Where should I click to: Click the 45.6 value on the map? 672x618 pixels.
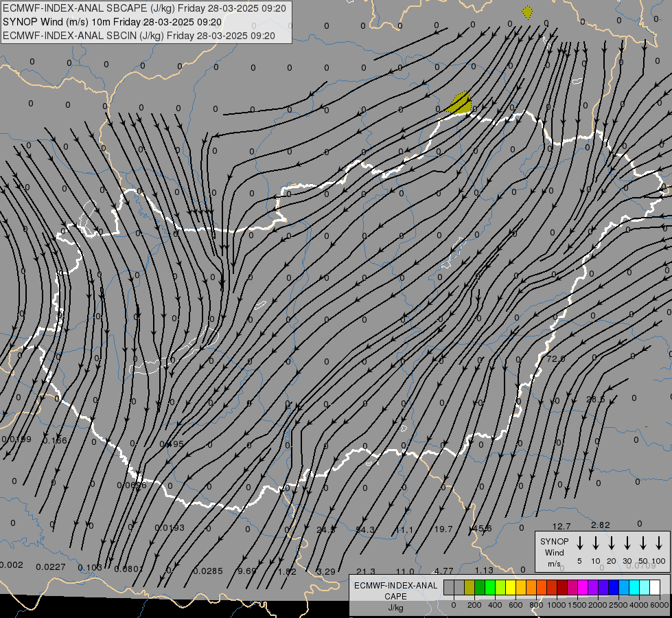(x=482, y=528)
